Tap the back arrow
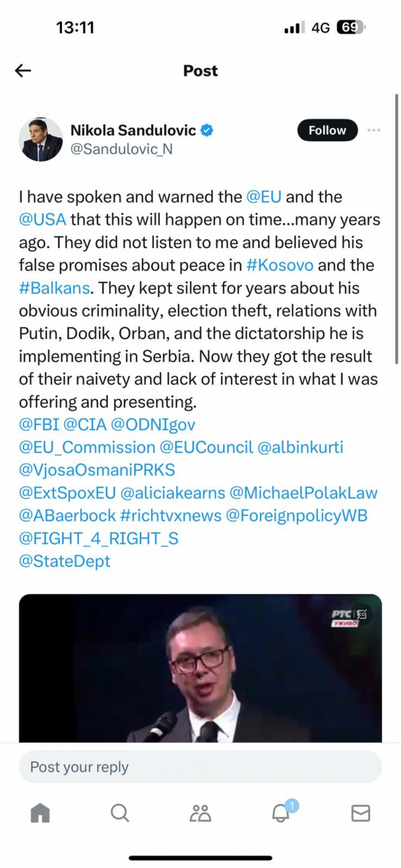Screen dimensions: 401x868 tap(23, 70)
